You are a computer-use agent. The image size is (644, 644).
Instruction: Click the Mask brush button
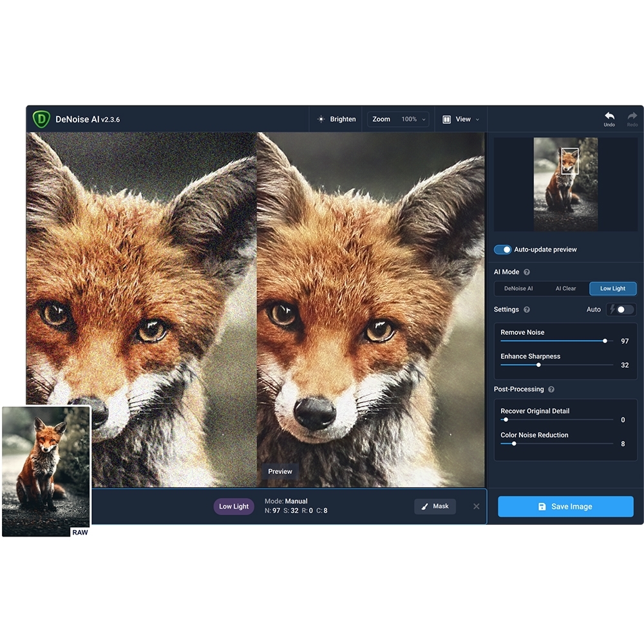(435, 506)
